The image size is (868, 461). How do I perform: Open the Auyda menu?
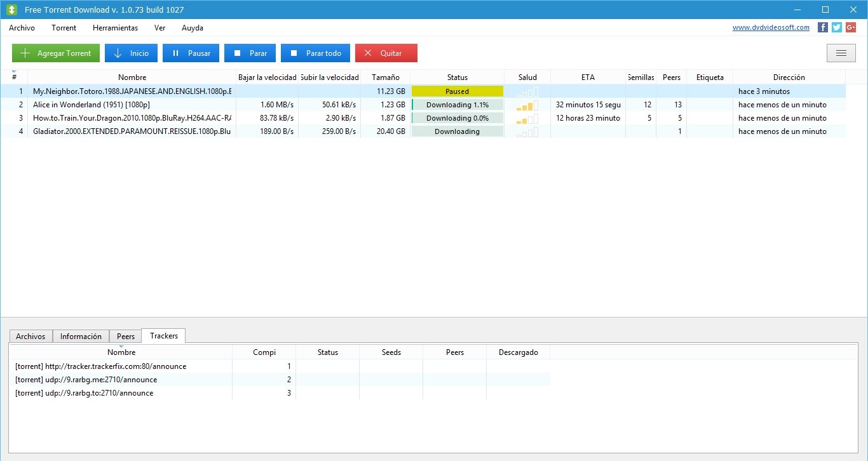pyautogui.click(x=193, y=28)
